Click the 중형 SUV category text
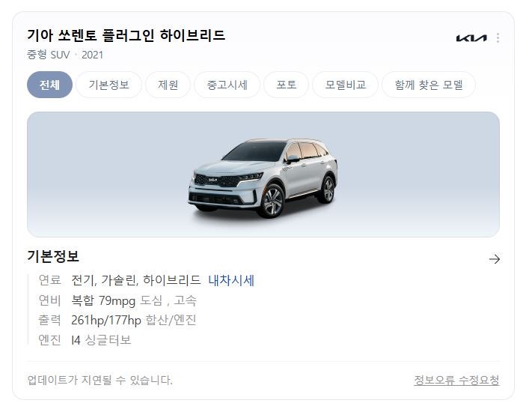532x412 pixels. pyautogui.click(x=48, y=55)
